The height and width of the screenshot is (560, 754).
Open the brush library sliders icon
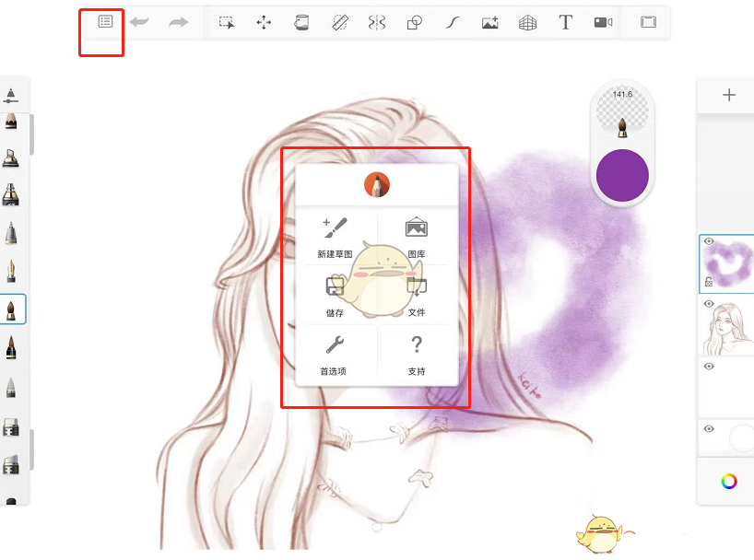(10, 95)
